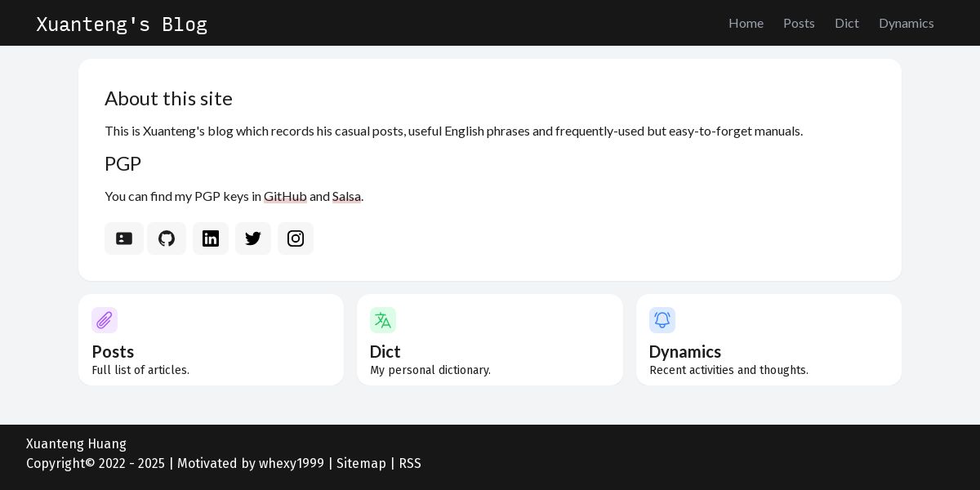
Task: Open the Sitemap footer link
Action: click(x=361, y=463)
